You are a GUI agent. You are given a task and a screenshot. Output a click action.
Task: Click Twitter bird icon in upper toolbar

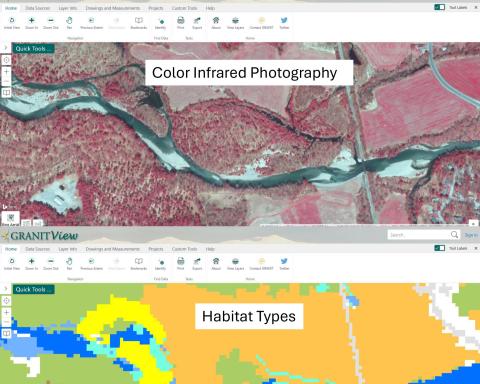[x=284, y=21]
